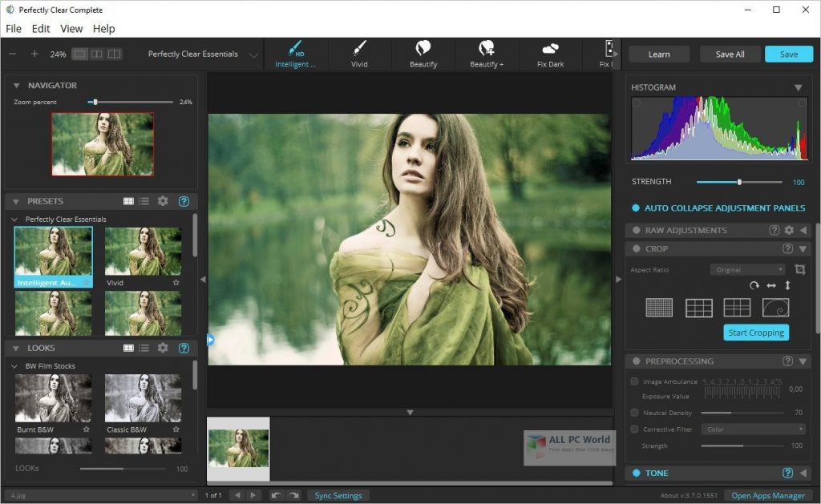Switch Presets to list view

pos(144,201)
